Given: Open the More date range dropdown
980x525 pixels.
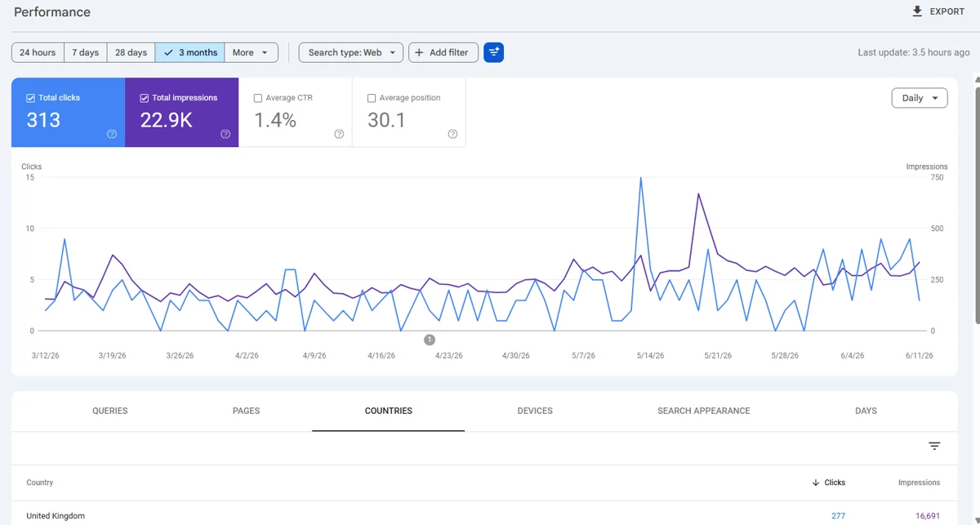Looking at the screenshot, I should [x=251, y=52].
